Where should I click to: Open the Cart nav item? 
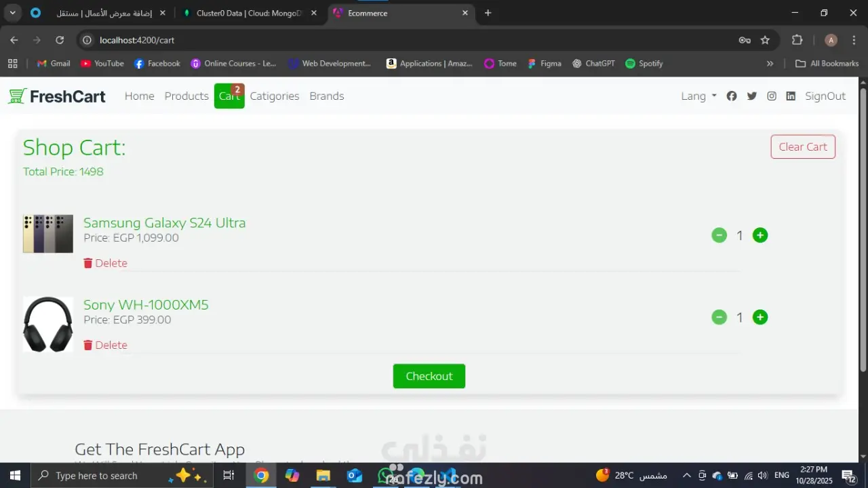pos(229,96)
